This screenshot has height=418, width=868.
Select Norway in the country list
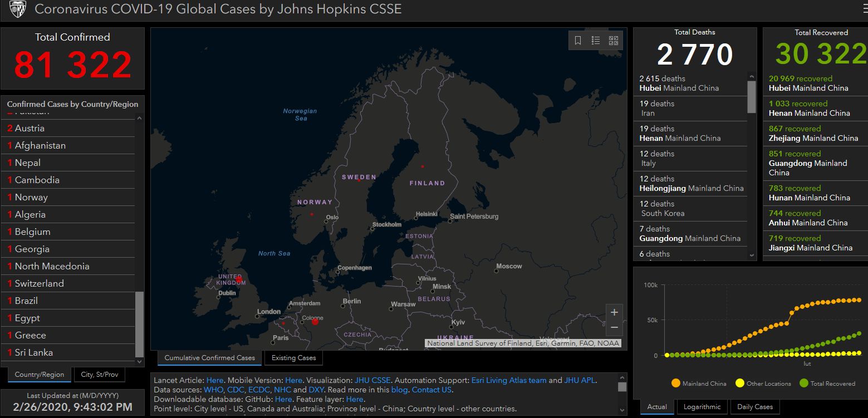[x=68, y=197]
